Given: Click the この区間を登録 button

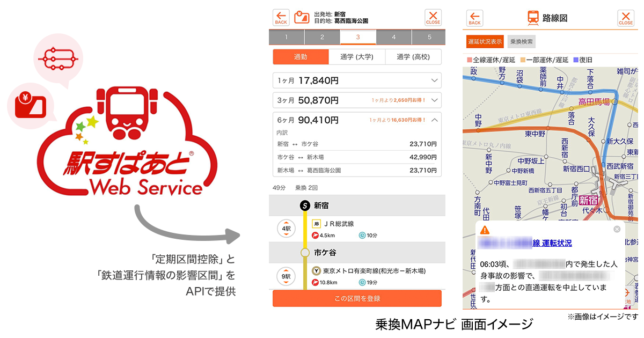Looking at the screenshot, I should pos(357,298).
